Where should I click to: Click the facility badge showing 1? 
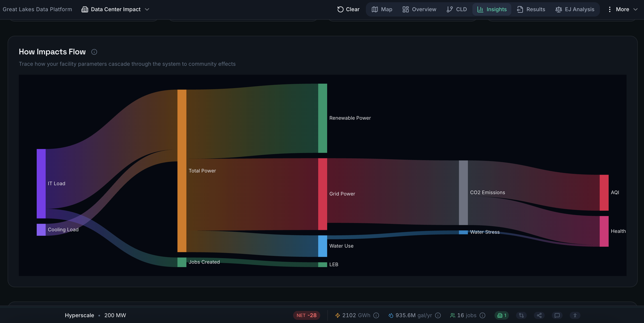[x=501, y=315]
